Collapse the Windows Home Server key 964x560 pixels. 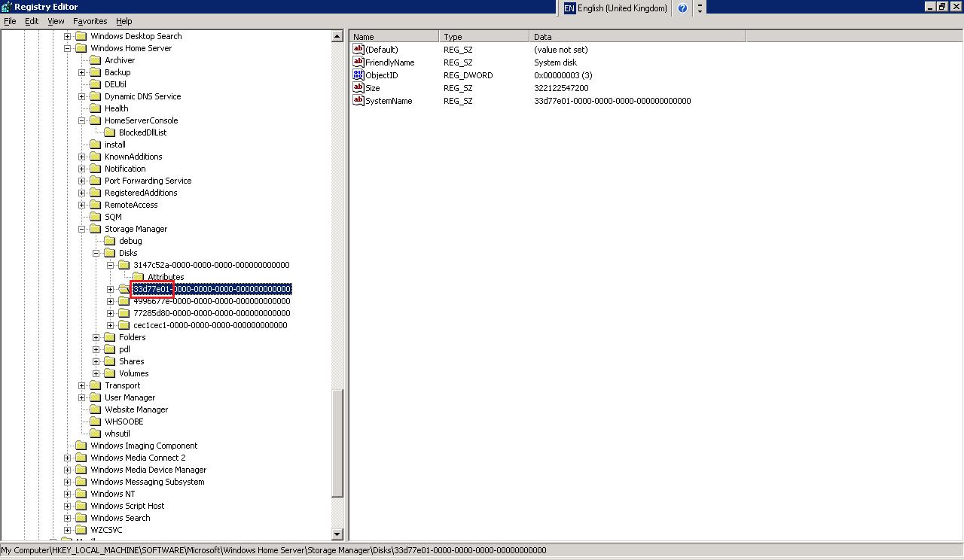point(68,48)
